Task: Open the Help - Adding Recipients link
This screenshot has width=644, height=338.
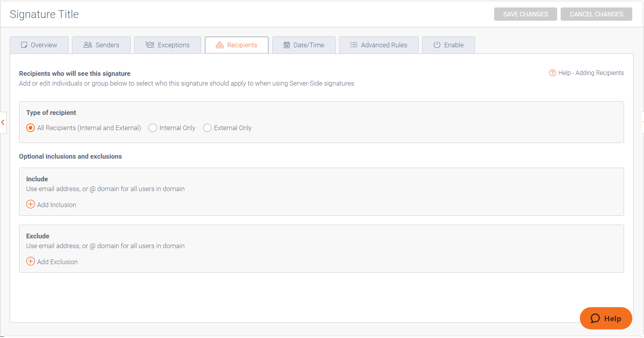Action: click(x=591, y=73)
